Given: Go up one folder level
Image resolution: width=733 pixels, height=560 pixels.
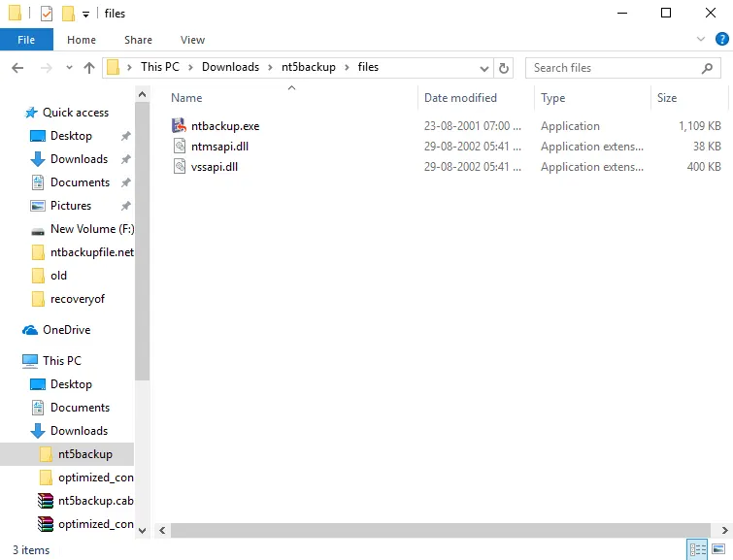Looking at the screenshot, I should point(88,68).
